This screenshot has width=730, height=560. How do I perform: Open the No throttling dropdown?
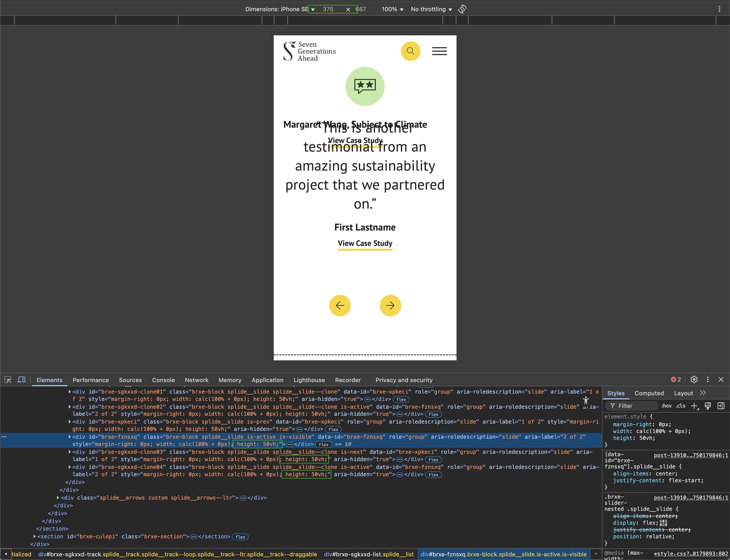(431, 9)
